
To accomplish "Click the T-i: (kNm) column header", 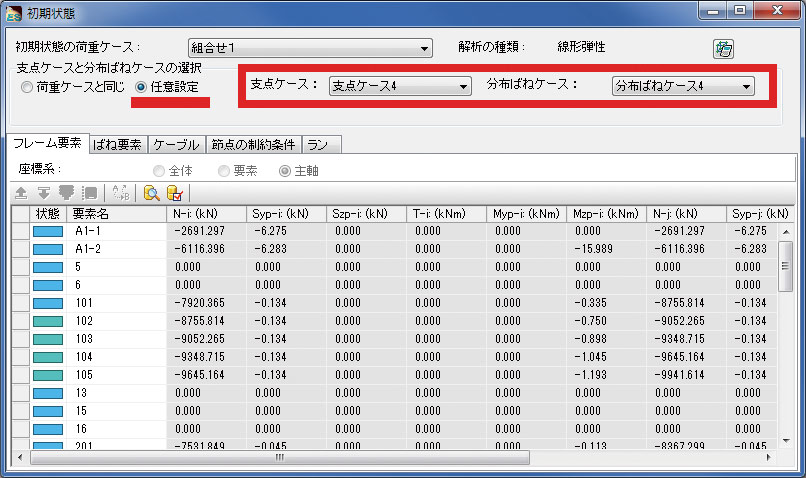I will coord(446,214).
